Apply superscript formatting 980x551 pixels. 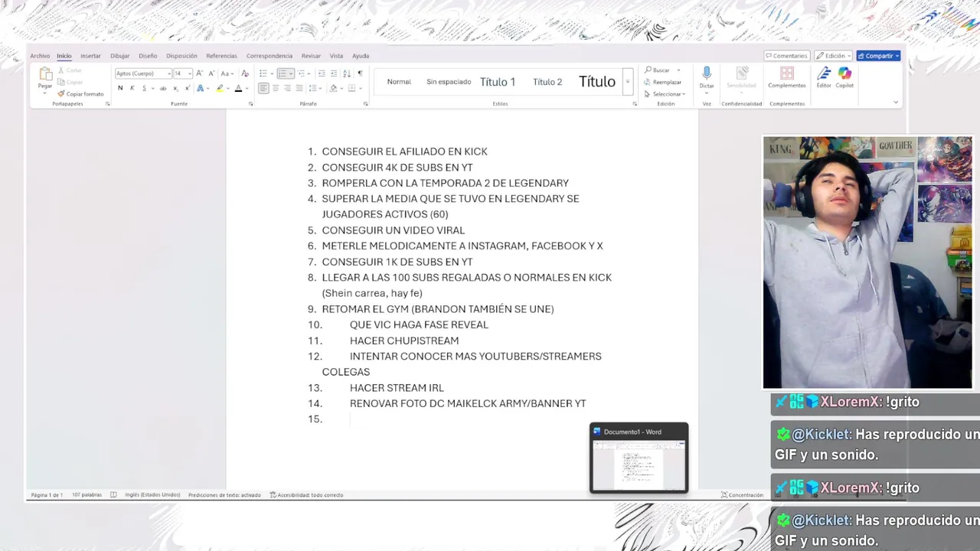point(188,88)
